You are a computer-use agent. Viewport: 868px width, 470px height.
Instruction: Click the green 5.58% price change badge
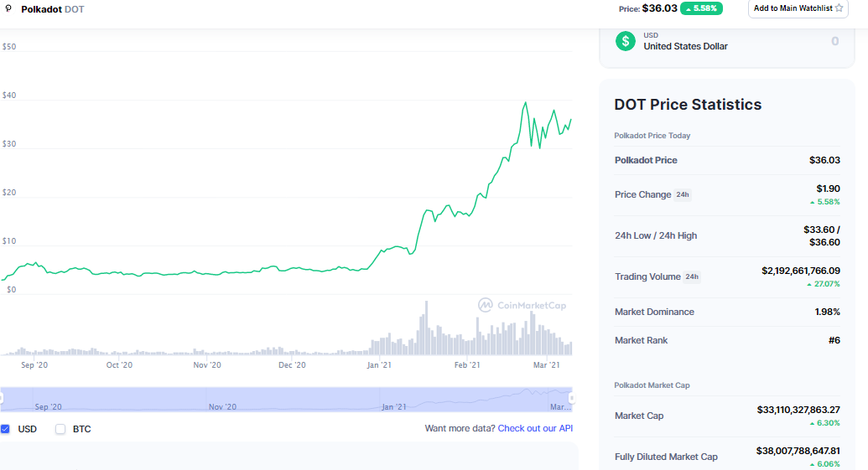click(701, 8)
